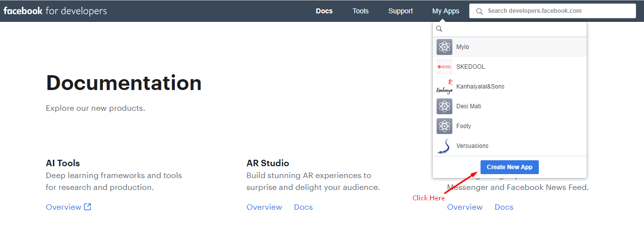The width and height of the screenshot is (644, 231).
Task: Select the Desi Mati app name
Action: [469, 106]
